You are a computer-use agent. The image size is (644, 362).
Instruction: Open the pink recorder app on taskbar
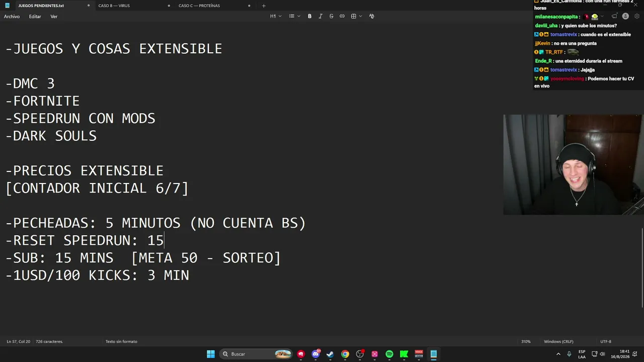coord(375,354)
